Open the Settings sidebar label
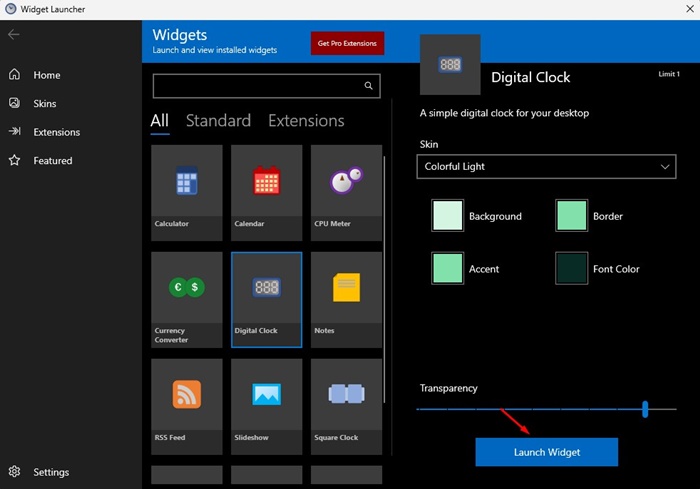Screen dimensions: 700x489 51,472
